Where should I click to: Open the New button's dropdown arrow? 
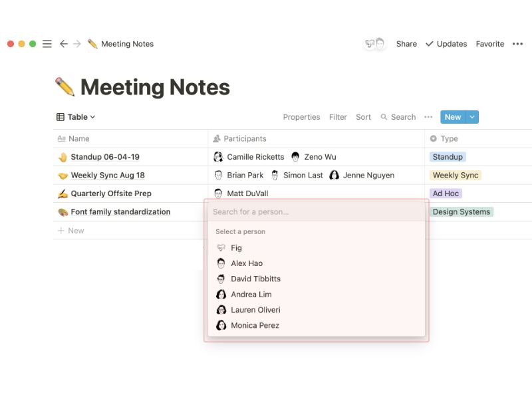tap(471, 117)
